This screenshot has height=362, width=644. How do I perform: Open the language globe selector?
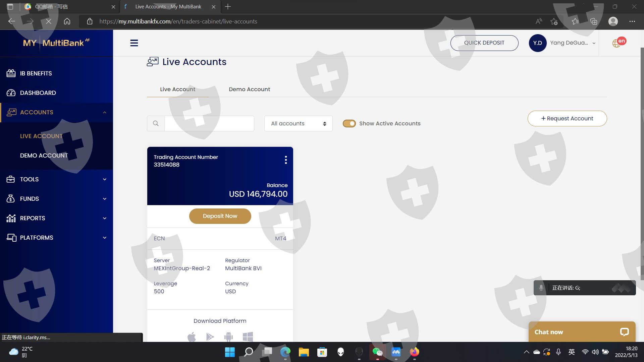pos(616,43)
